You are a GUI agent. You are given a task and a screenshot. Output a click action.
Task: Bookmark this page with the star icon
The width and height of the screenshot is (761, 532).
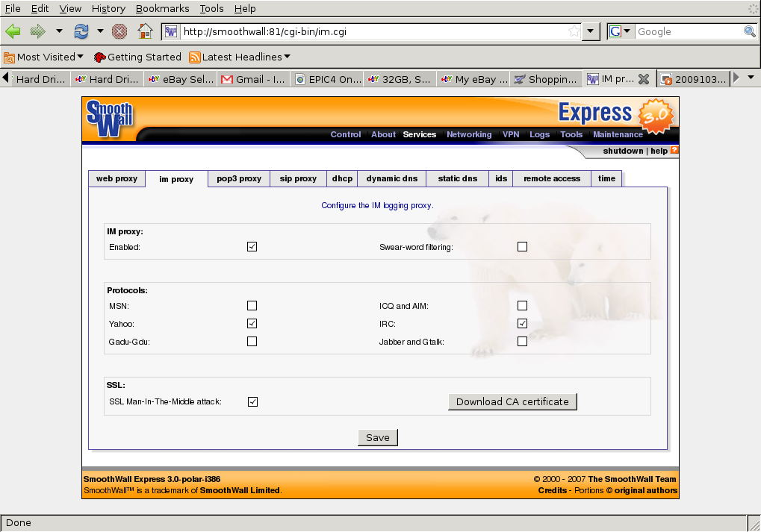[573, 31]
